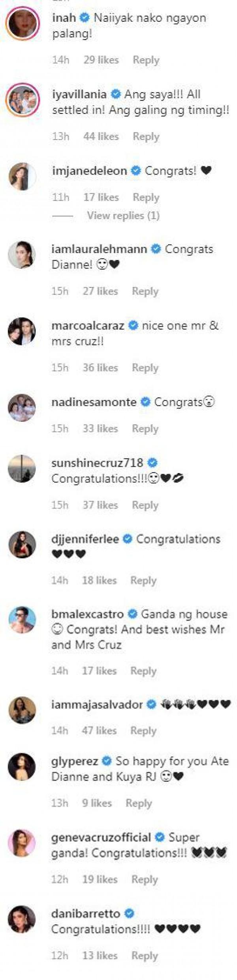Open genevacruzofficial username link

pos(101,837)
